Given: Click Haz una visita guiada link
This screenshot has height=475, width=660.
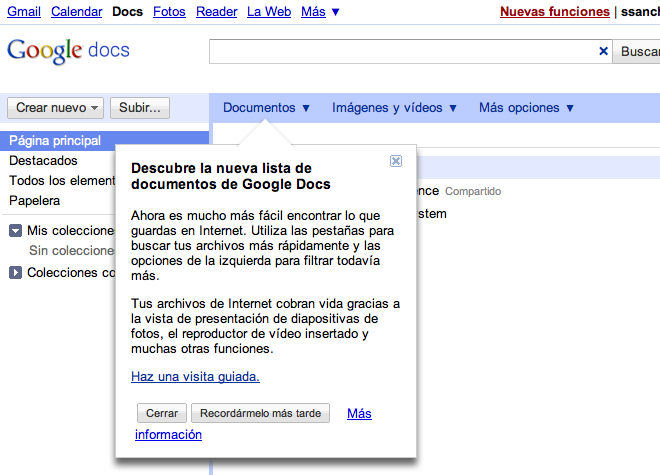Looking at the screenshot, I should [x=195, y=376].
